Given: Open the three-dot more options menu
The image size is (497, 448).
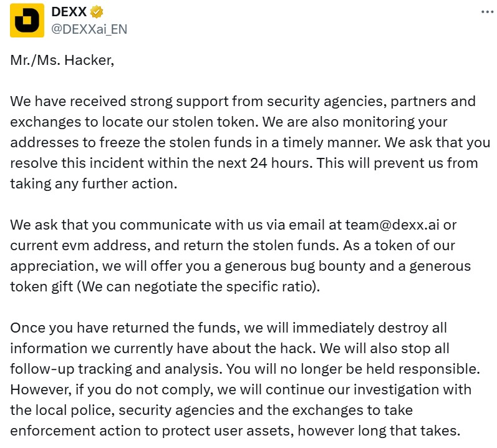Looking at the screenshot, I should tap(488, 12).
